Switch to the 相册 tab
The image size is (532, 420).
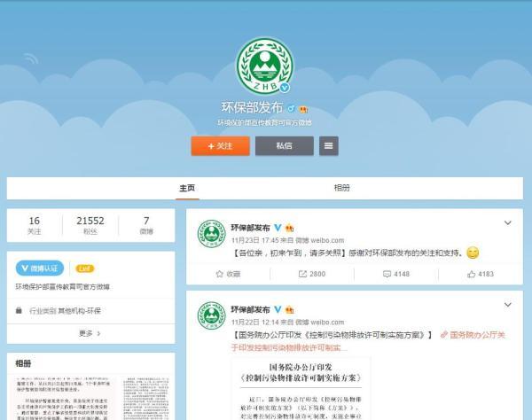click(341, 188)
